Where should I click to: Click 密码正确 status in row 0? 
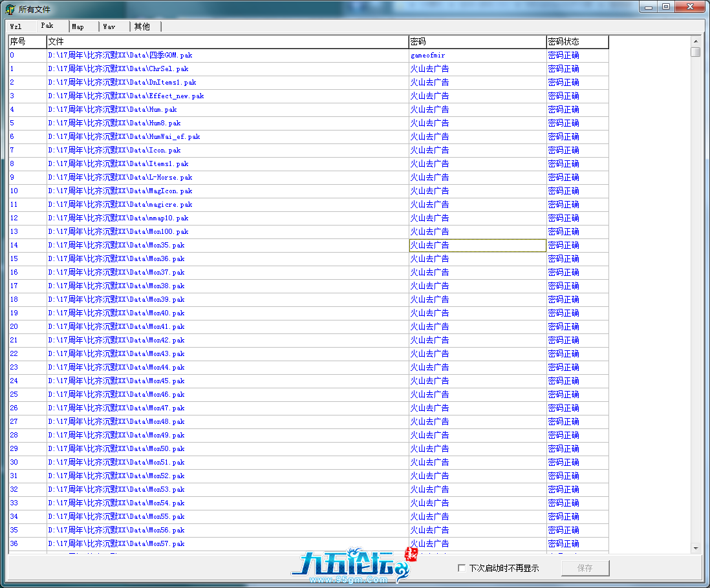(x=578, y=55)
